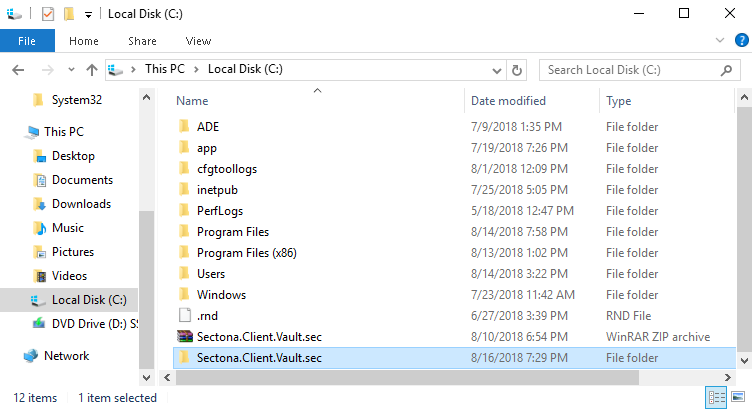Switch to large icons view layout
Viewport: 752px width, 409px height.
coord(738,398)
